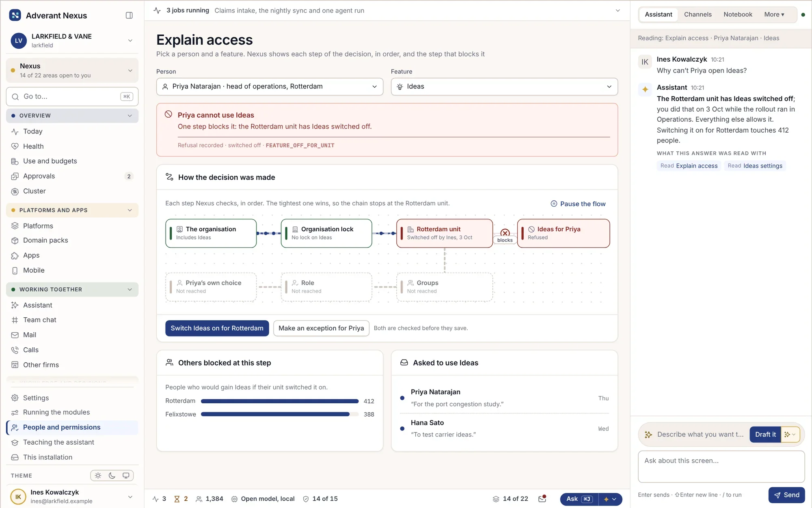Expand the running jobs banner

tap(618, 11)
